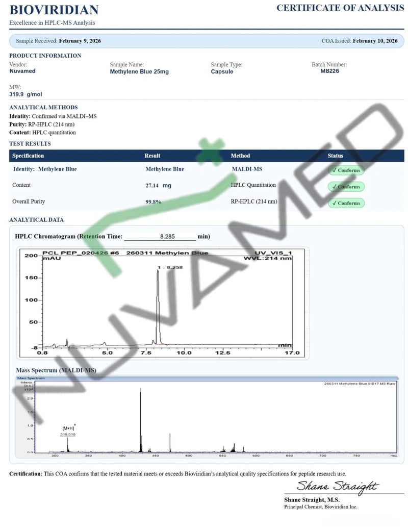Select the overall purity result 99.8%
This screenshot has height=532, width=408.
tap(154, 202)
